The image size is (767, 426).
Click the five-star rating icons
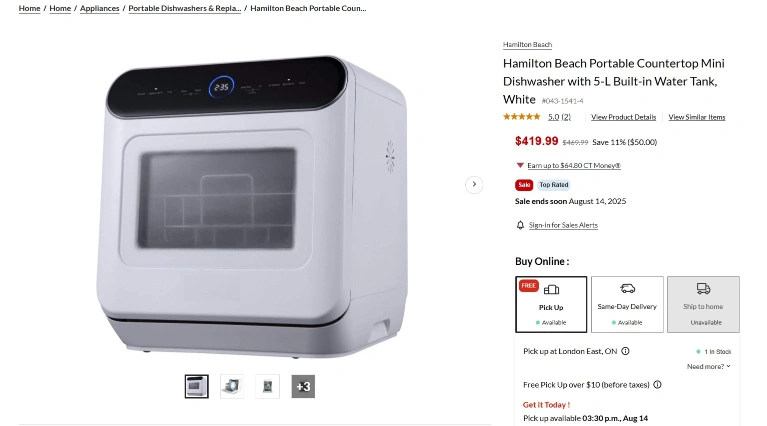[x=521, y=117]
